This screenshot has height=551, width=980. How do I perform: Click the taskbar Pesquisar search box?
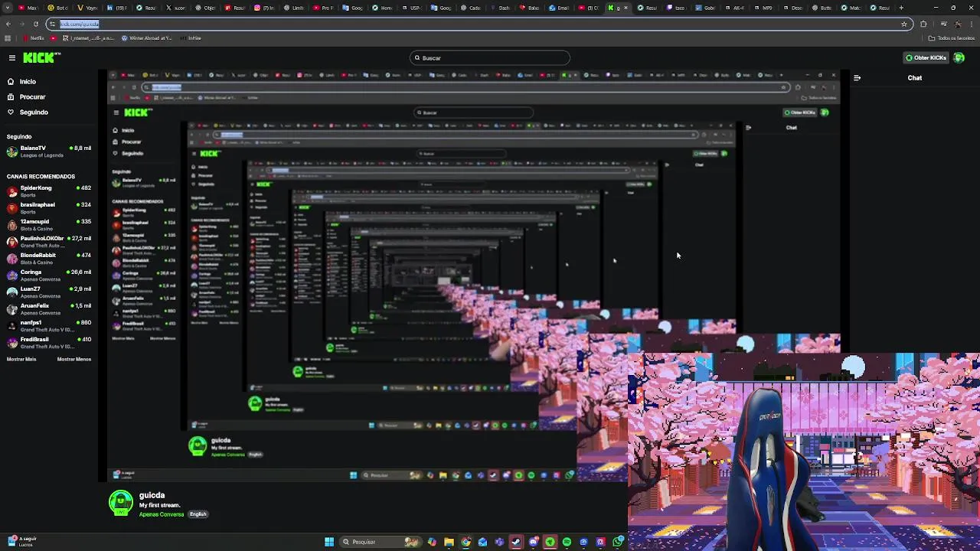click(x=381, y=542)
